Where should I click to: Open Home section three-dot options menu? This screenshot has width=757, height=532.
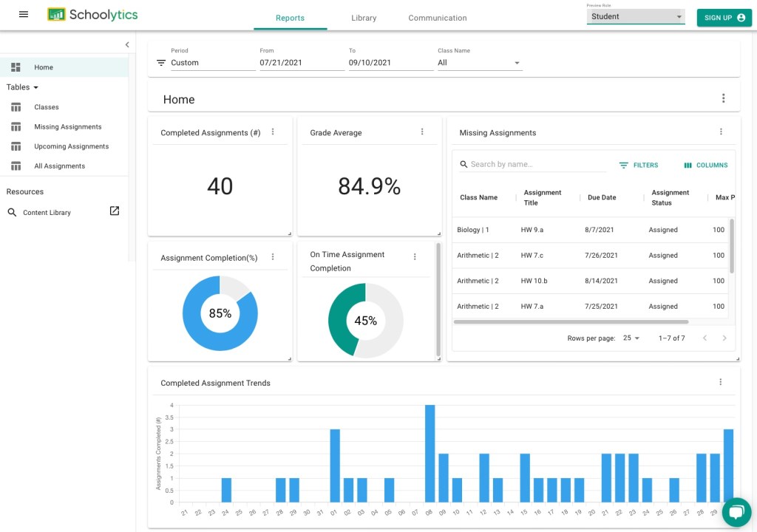coord(723,98)
